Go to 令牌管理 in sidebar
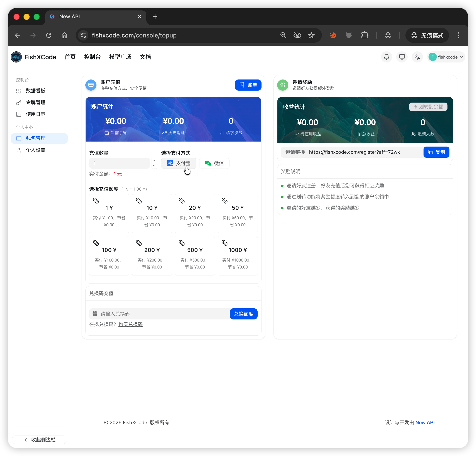The width and height of the screenshot is (476, 456). (36, 103)
